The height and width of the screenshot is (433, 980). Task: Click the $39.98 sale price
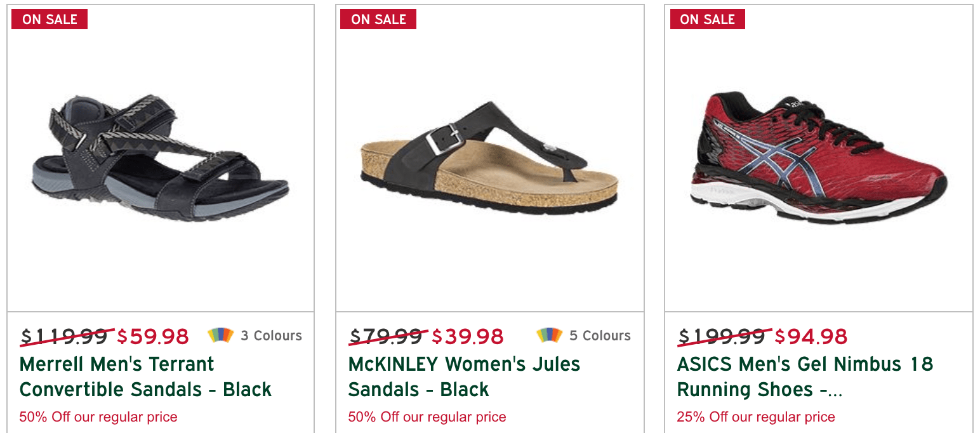point(468,336)
